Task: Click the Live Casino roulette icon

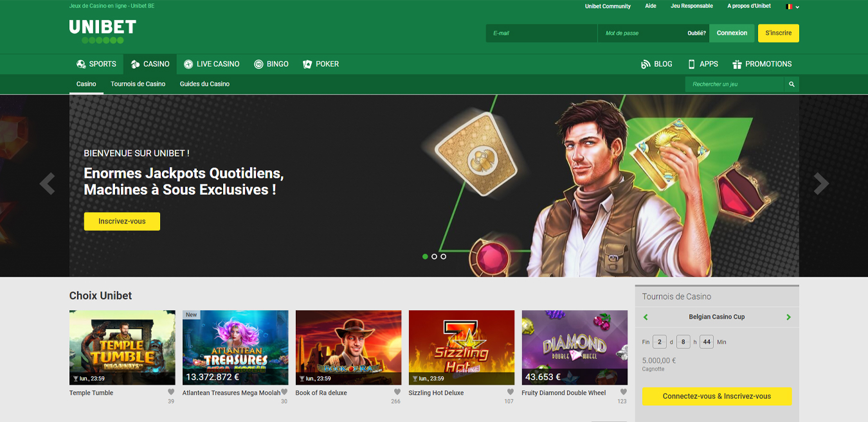Action: (x=188, y=64)
